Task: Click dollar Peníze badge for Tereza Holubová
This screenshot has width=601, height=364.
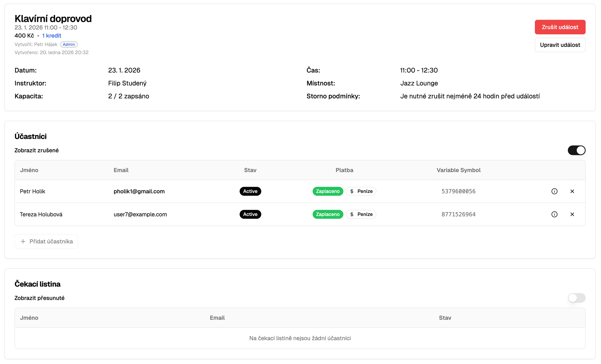Action: point(361,214)
